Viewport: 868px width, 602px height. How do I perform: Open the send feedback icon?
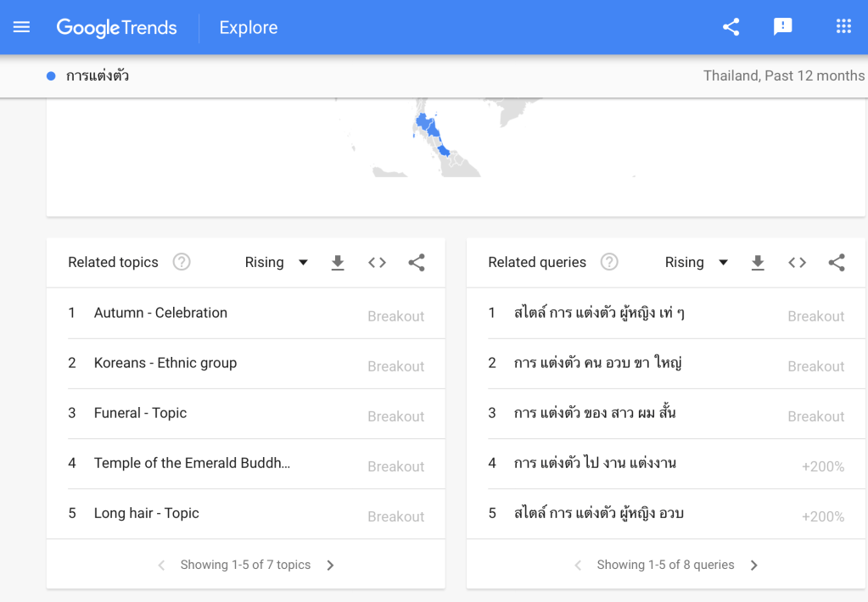tap(782, 27)
